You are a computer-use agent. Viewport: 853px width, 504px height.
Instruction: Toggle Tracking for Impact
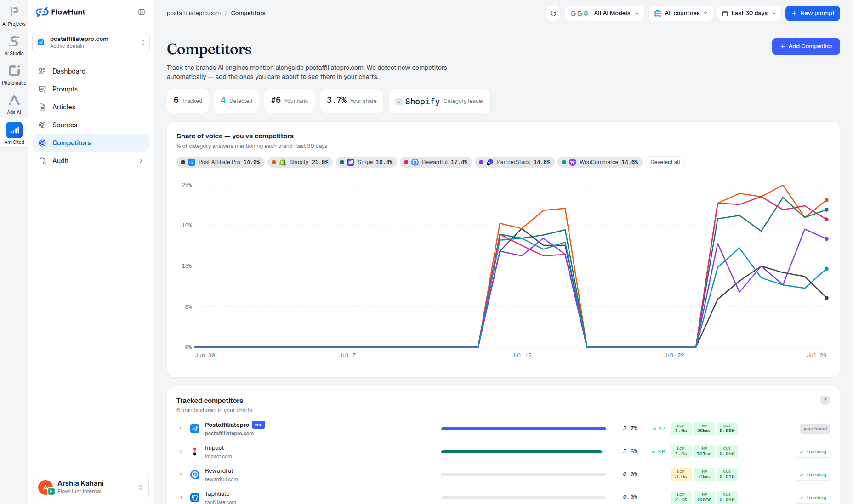[x=813, y=452]
